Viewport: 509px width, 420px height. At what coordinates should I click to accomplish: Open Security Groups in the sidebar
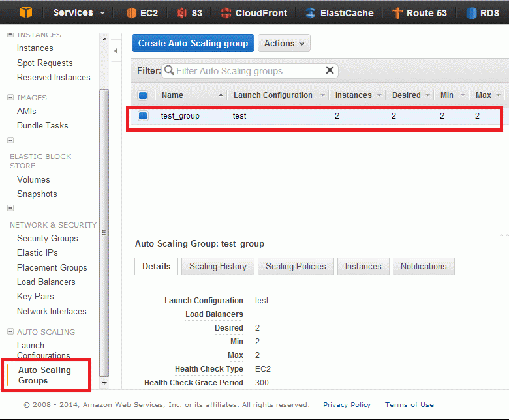coord(48,239)
